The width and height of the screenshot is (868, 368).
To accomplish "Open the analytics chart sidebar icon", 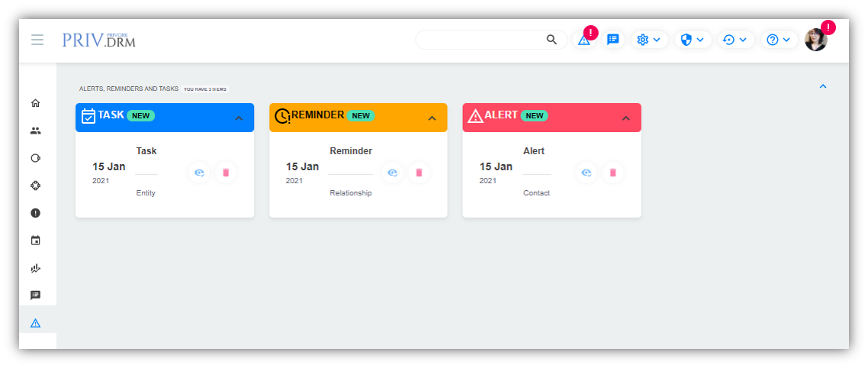I will [x=35, y=268].
